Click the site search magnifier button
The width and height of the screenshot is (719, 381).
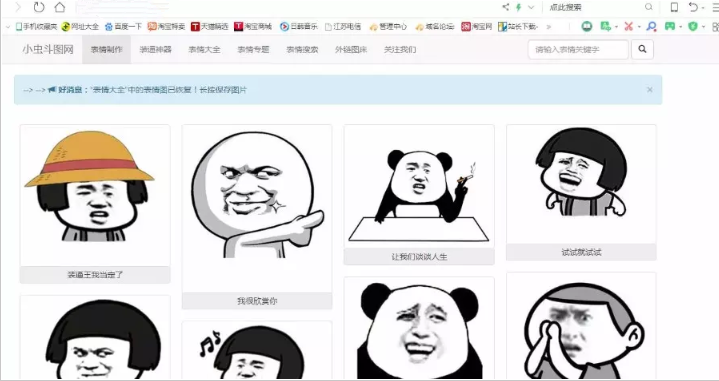(642, 50)
